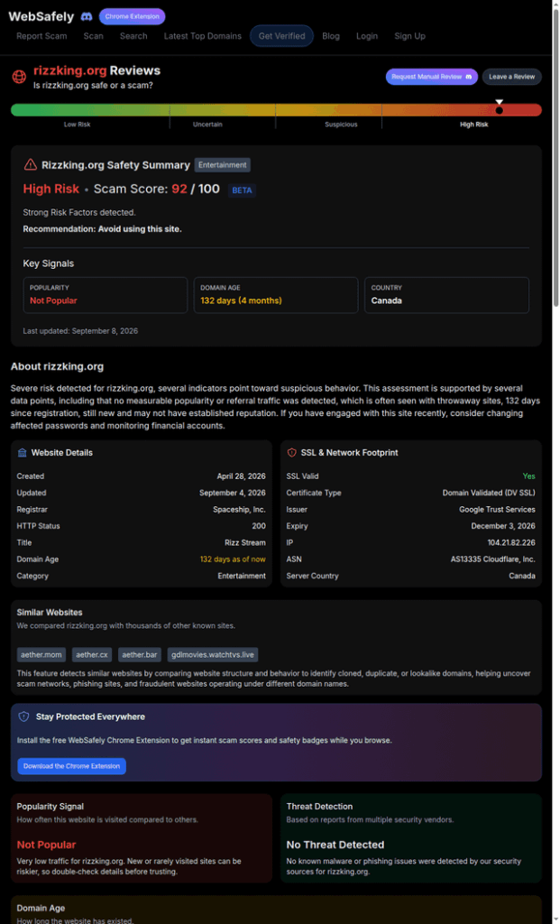Open the Blog page
Image resolution: width=560 pixels, height=924 pixels.
click(x=331, y=36)
